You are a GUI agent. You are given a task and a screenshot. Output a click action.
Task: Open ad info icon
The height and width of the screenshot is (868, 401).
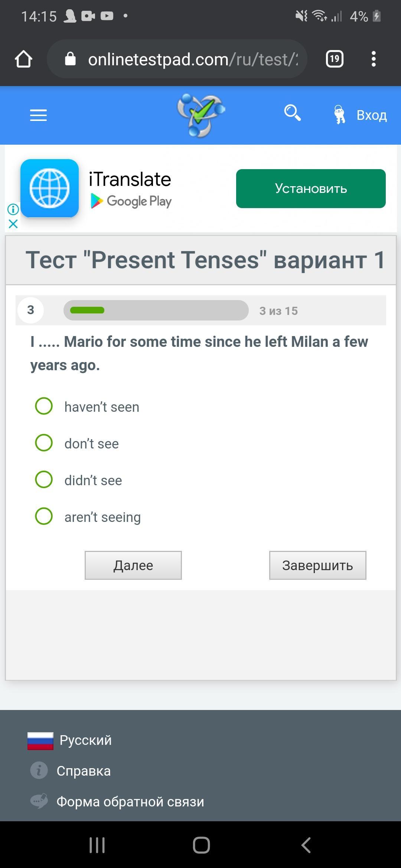(x=13, y=210)
